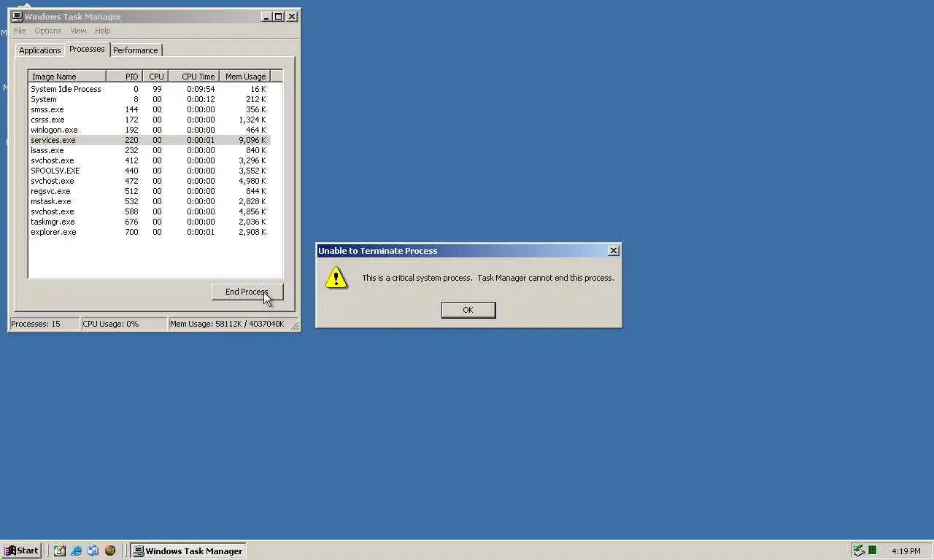Switch to the Applications tab
The width and height of the screenshot is (934, 560).
39,50
